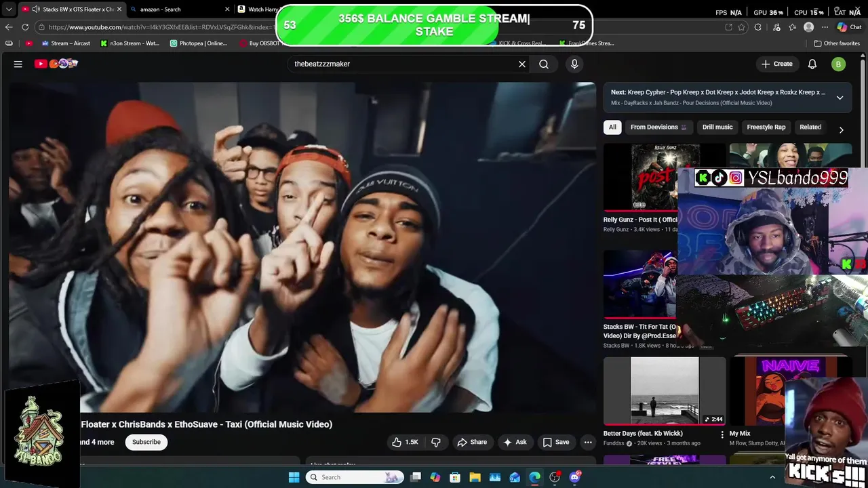Add this page to favorites with the star
The width and height of the screenshot is (868, 488).
pyautogui.click(x=741, y=27)
